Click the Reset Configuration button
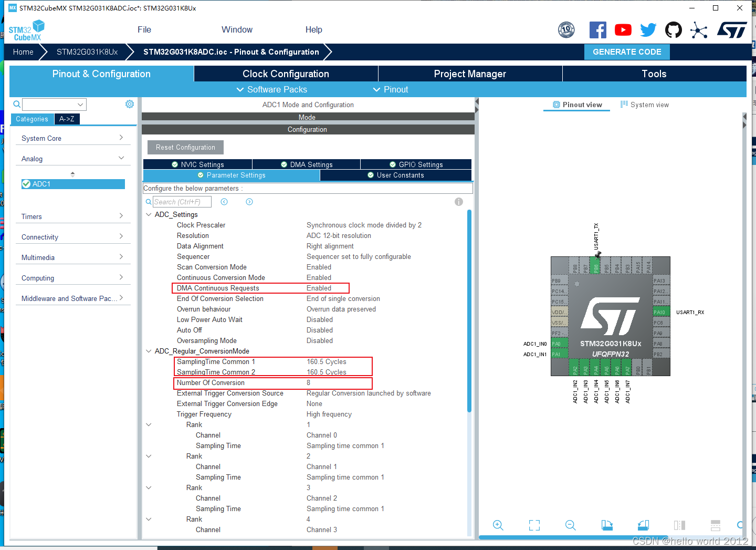Image resolution: width=756 pixels, height=550 pixels. [185, 147]
